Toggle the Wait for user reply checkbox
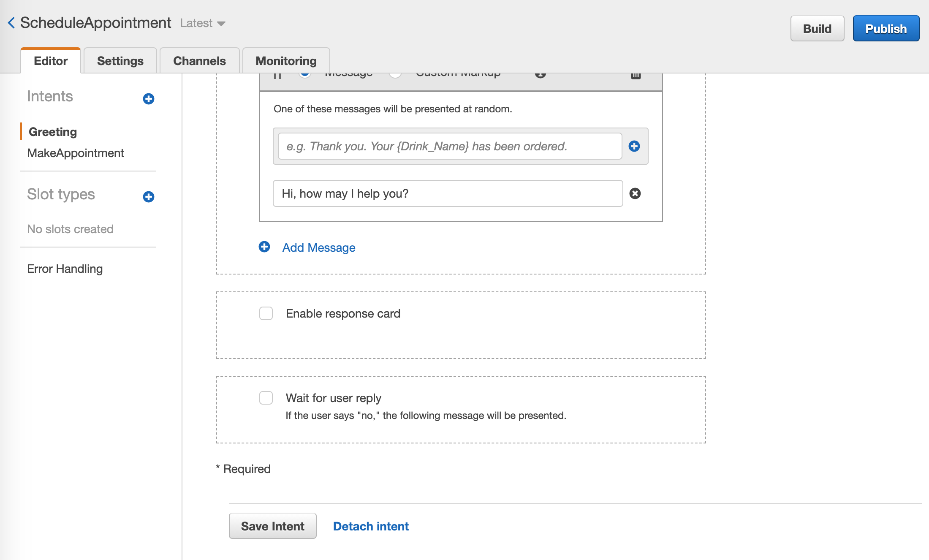The image size is (929, 560). click(265, 397)
